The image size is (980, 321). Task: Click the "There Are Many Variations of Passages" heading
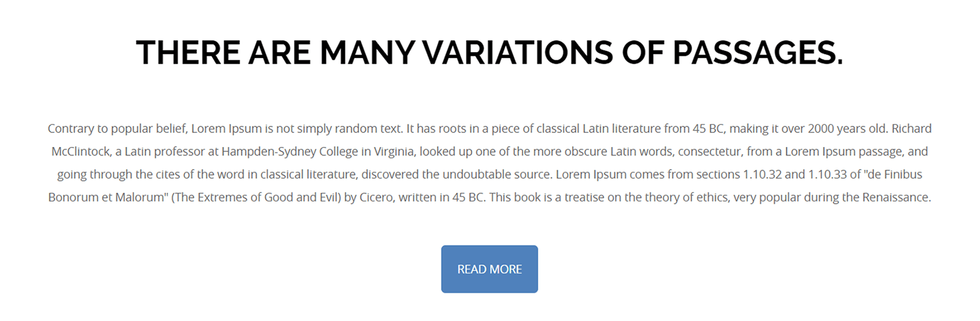point(489,53)
